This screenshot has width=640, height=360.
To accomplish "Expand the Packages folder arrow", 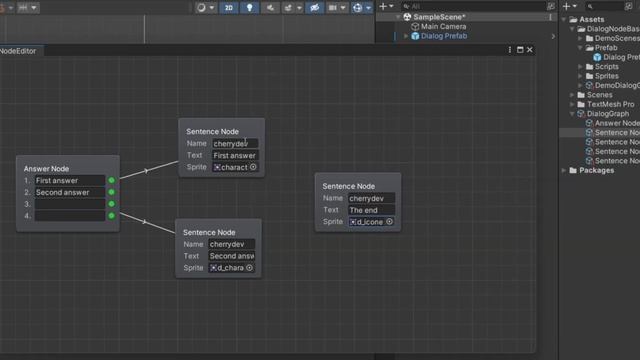I will (x=564, y=170).
